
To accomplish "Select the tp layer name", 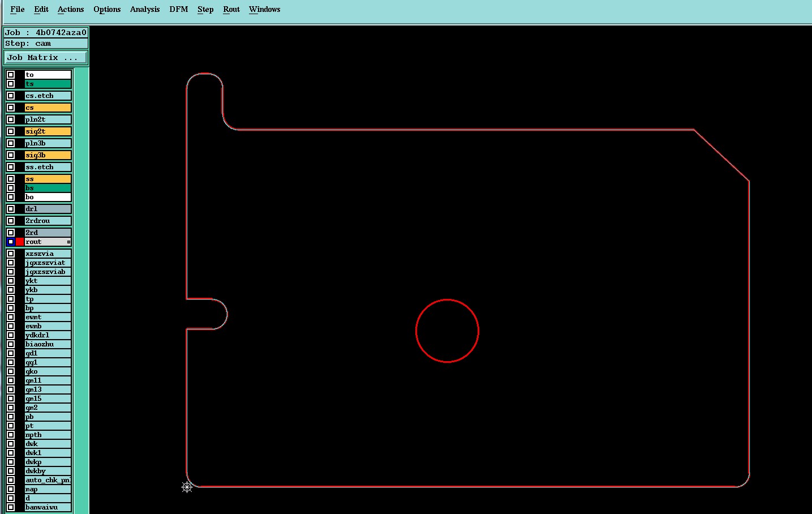I will click(x=48, y=299).
